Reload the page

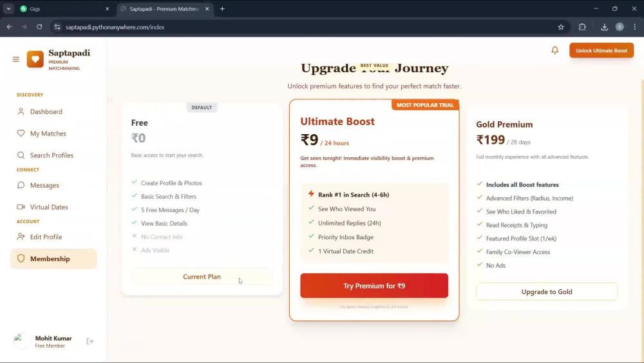point(39,27)
